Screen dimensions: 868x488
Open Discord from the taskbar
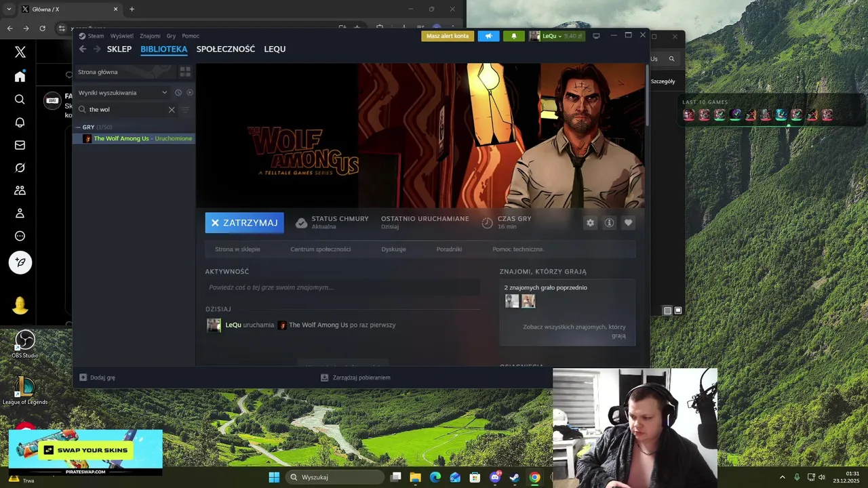(495, 477)
